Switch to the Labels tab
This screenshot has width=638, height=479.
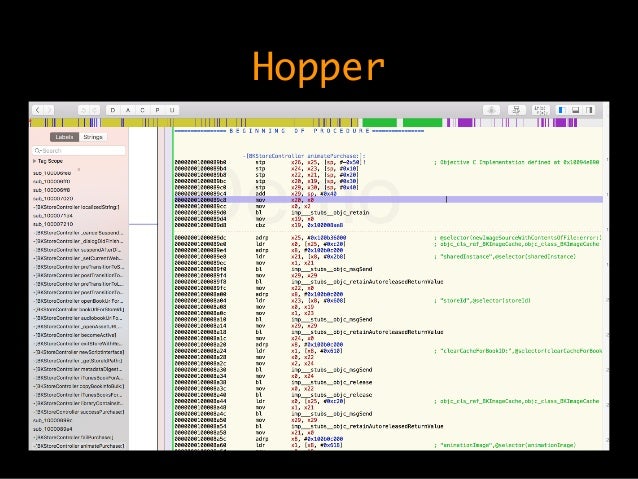(64, 137)
